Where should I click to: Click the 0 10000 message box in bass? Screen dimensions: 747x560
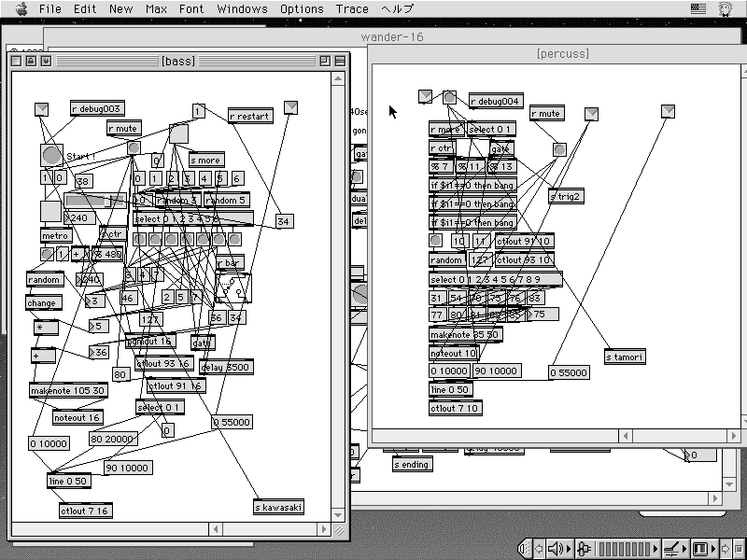[49, 444]
